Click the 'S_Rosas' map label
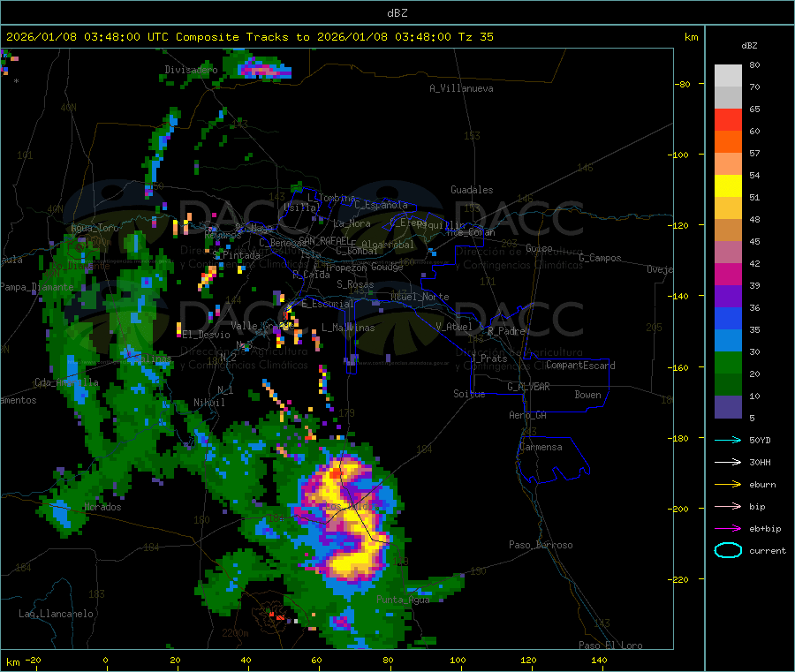The image size is (795, 672). [x=355, y=284]
